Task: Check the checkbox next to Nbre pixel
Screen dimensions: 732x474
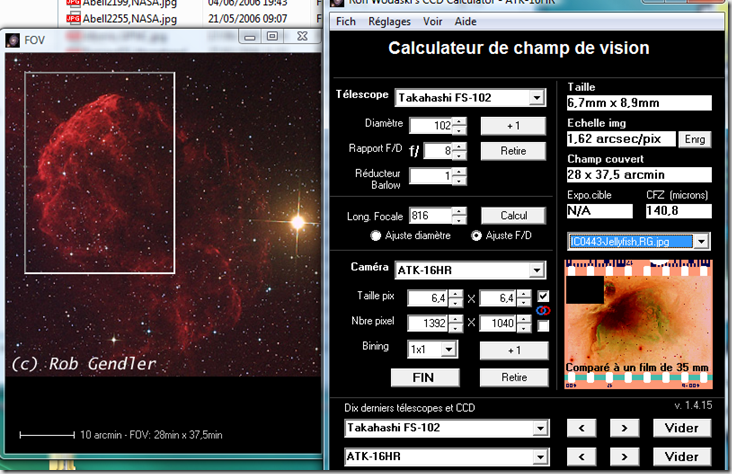Action: [x=543, y=325]
